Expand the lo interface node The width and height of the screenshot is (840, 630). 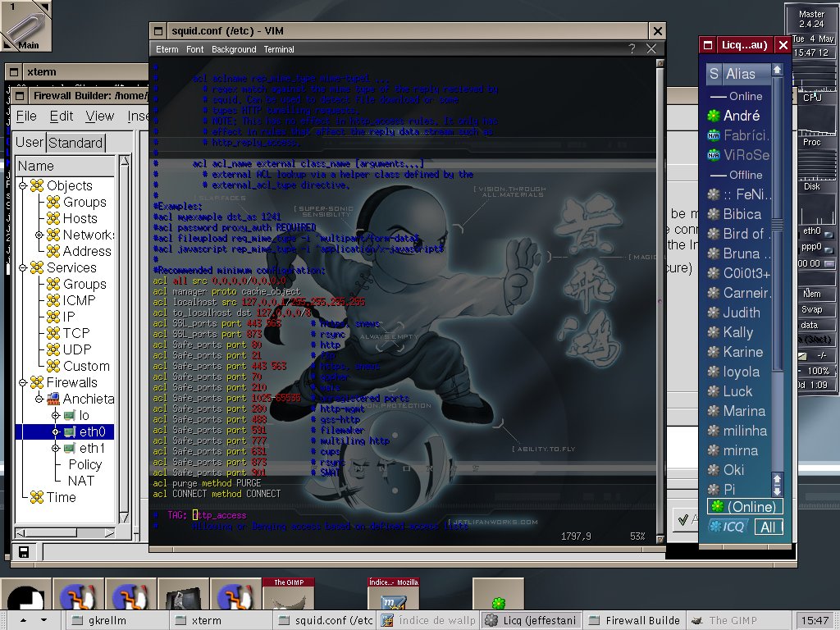coord(56,415)
